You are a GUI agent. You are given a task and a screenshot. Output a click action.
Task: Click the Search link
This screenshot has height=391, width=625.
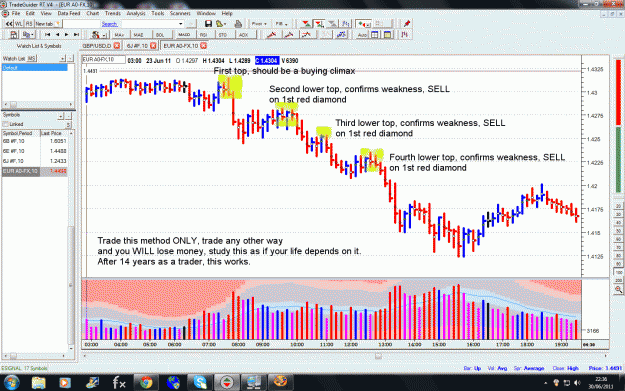pos(109,24)
